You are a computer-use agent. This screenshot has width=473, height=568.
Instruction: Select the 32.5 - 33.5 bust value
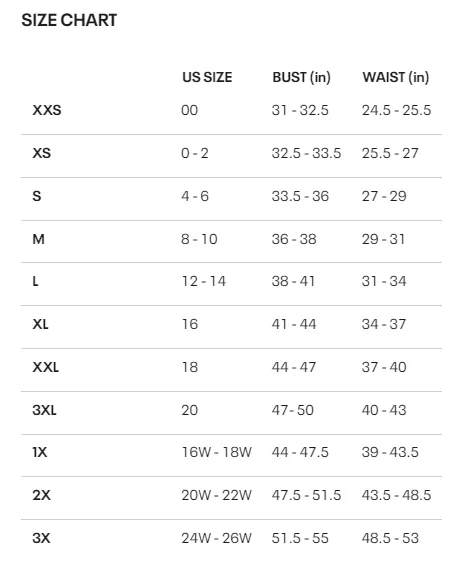point(306,153)
